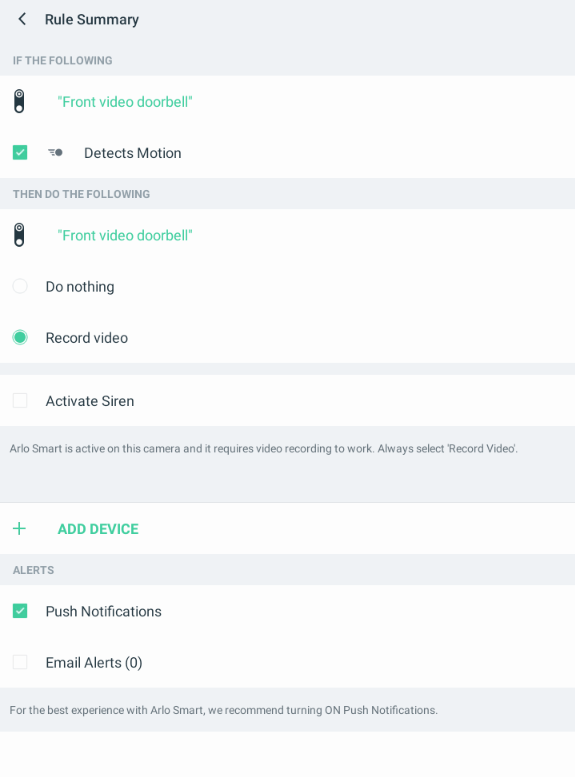Tap the ADD DEVICE button
The image size is (575, 777).
click(x=98, y=529)
